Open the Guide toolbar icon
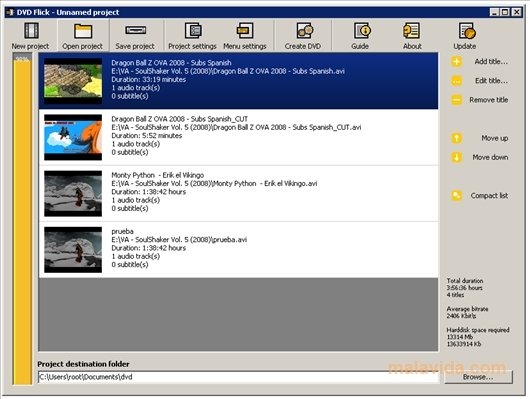The width and height of the screenshot is (530, 399). 362,30
